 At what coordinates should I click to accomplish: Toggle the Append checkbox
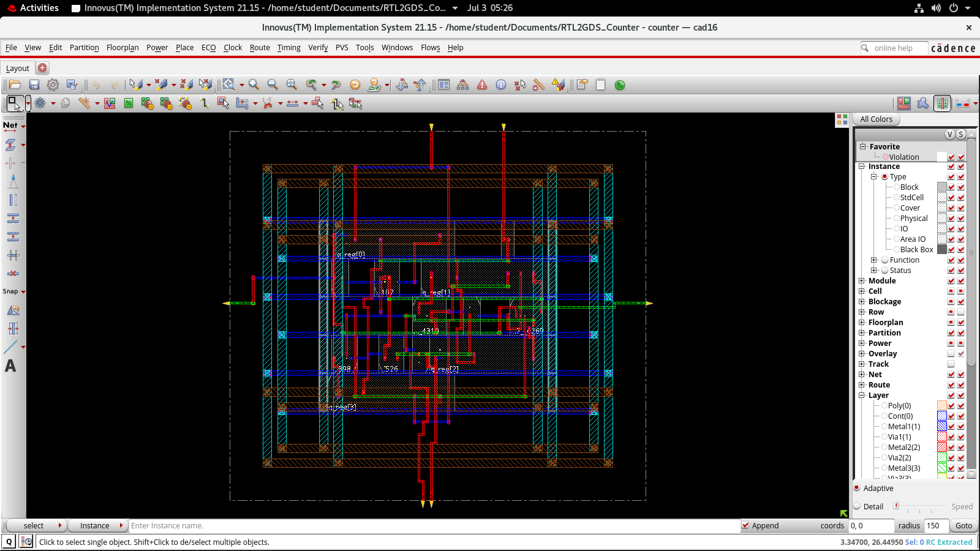pos(745,525)
